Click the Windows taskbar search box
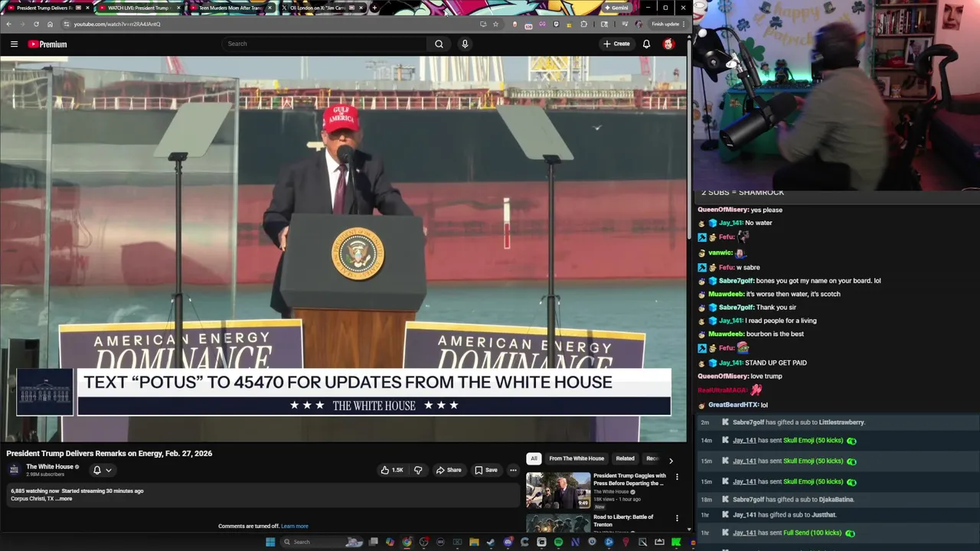Screen dimensions: 980x551 pyautogui.click(x=322, y=542)
